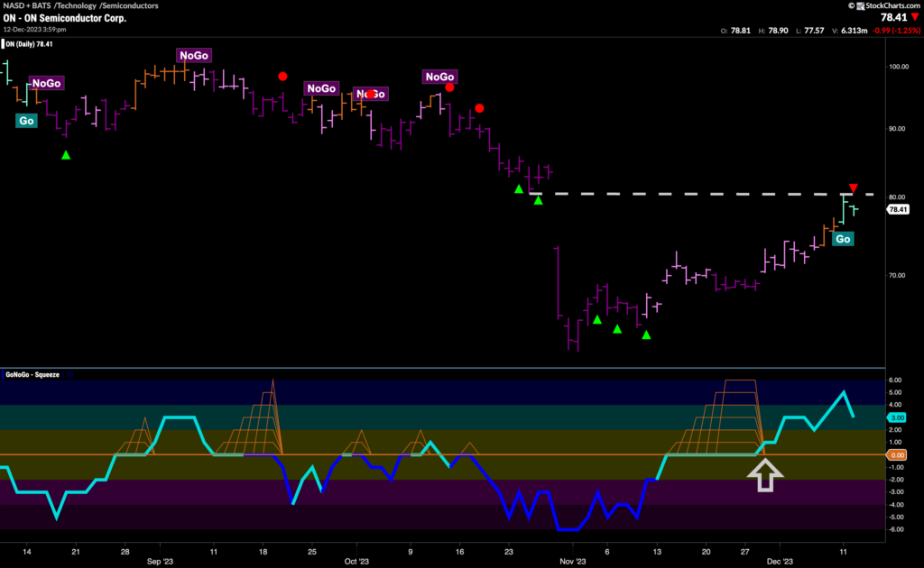Click the GoNoGo - Squeeze panel label

(32, 374)
